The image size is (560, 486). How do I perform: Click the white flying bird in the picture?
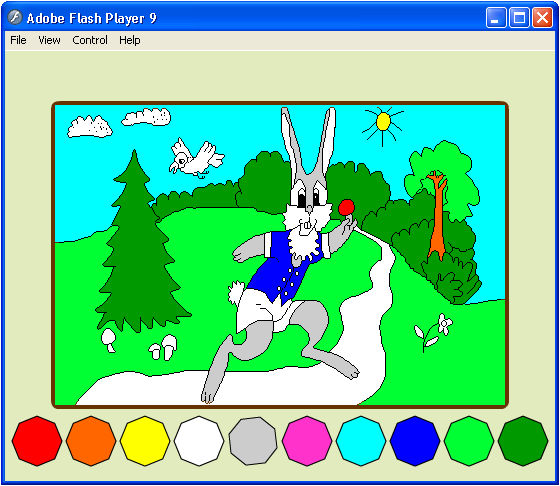click(196, 158)
